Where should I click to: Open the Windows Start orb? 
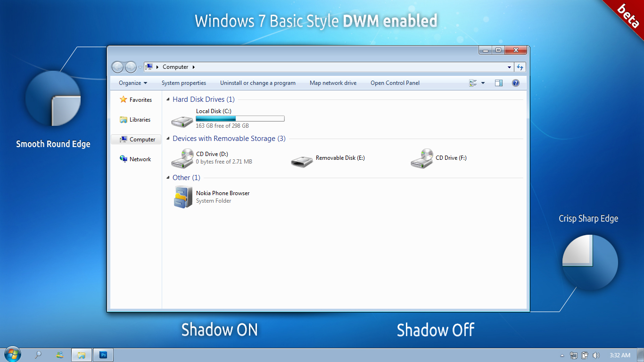(x=12, y=354)
